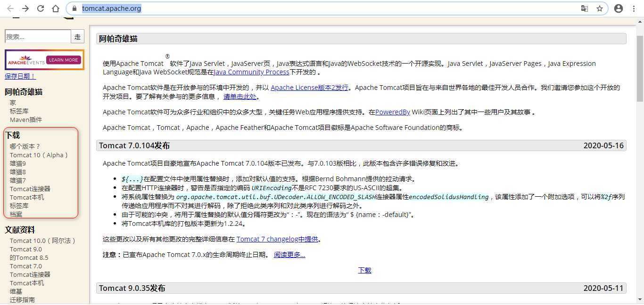View site security lock information
Image resolution: width=644 pixels, height=305 pixels.
74,8
